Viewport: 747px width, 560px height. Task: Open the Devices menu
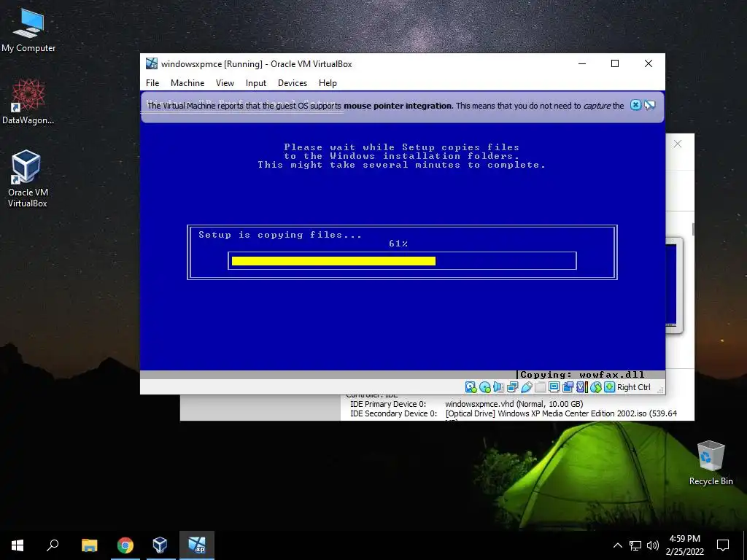[293, 83]
